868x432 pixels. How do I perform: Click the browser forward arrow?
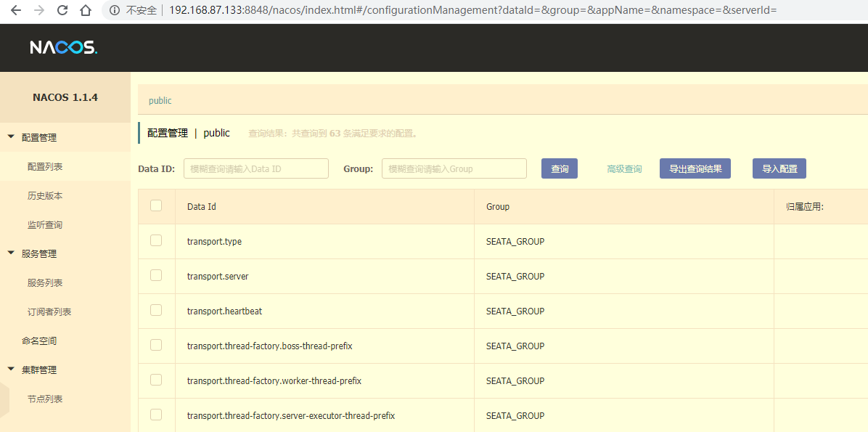38,10
